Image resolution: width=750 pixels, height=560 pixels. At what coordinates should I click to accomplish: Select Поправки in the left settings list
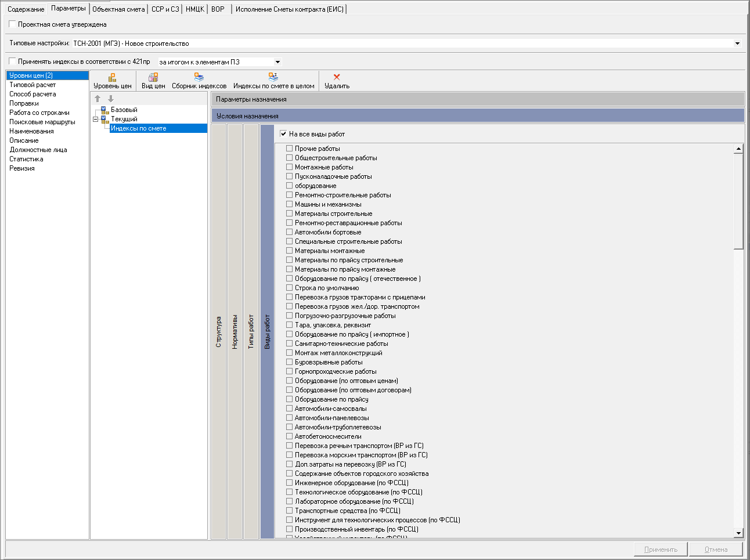24,103
